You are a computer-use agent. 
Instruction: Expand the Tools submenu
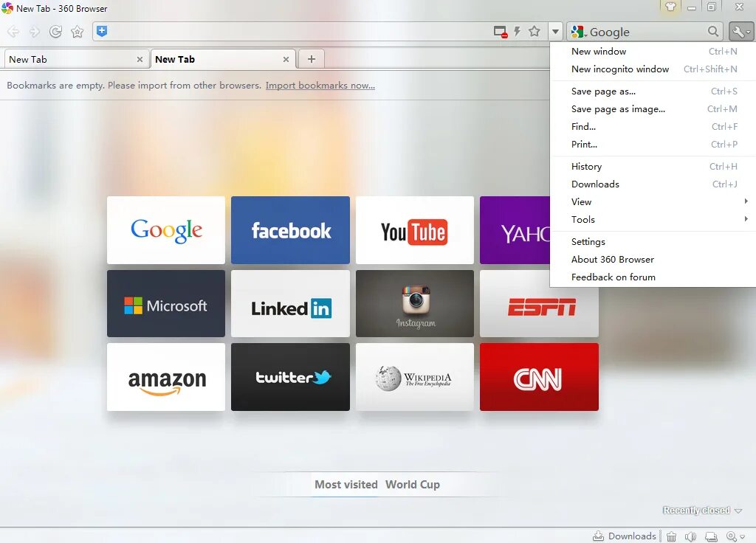653,220
